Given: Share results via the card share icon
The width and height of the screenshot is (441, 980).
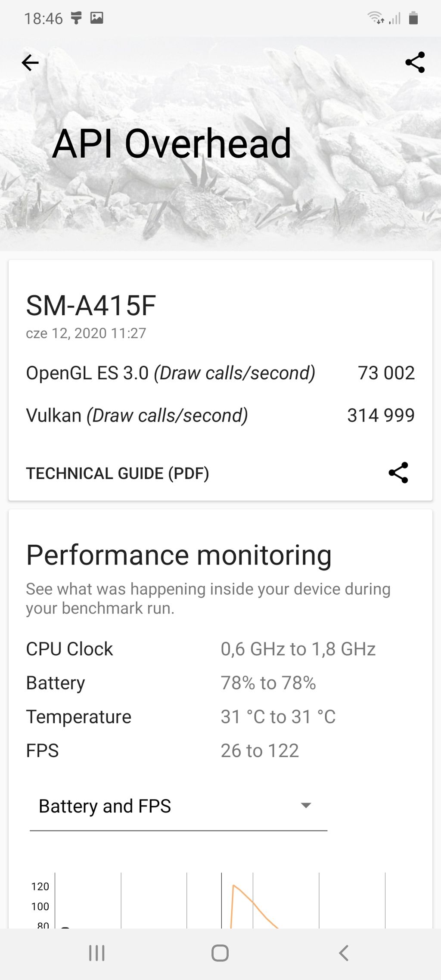Looking at the screenshot, I should [398, 473].
